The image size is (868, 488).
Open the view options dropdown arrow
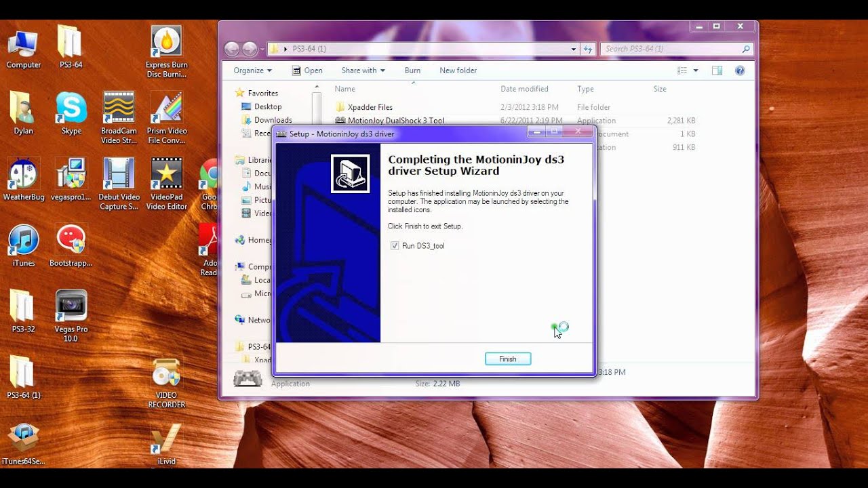696,70
